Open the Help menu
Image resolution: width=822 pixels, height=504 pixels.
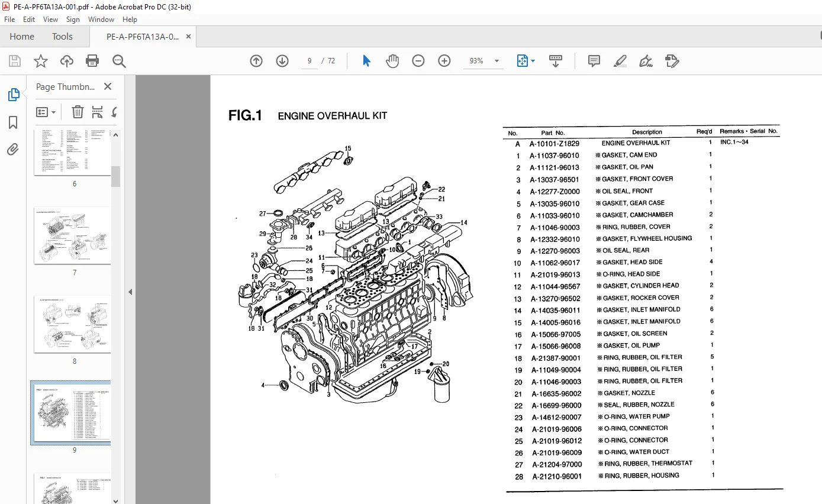tap(130, 20)
